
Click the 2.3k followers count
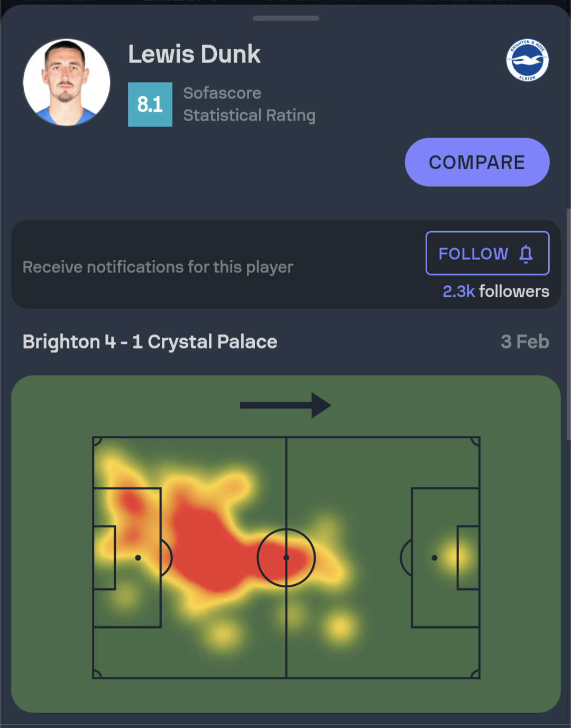496,292
